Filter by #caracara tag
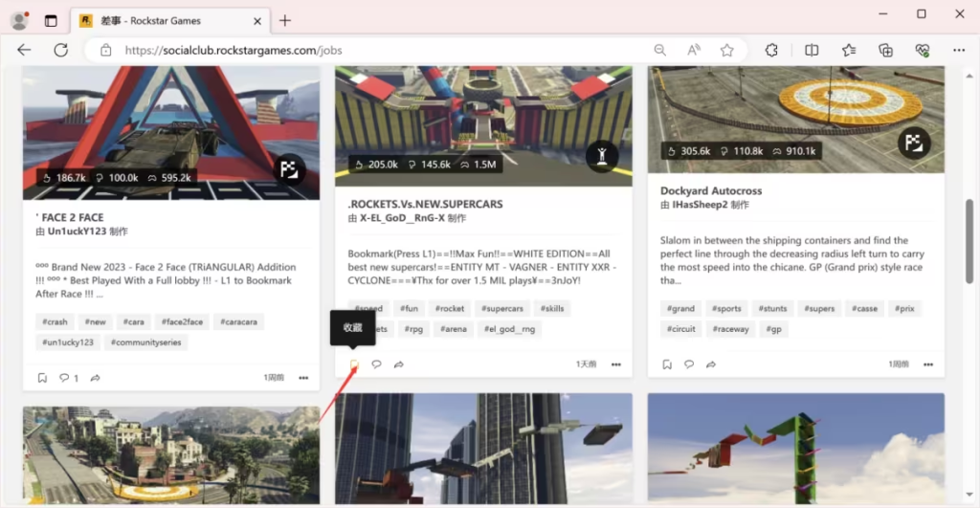The height and width of the screenshot is (508, 980). 238,321
